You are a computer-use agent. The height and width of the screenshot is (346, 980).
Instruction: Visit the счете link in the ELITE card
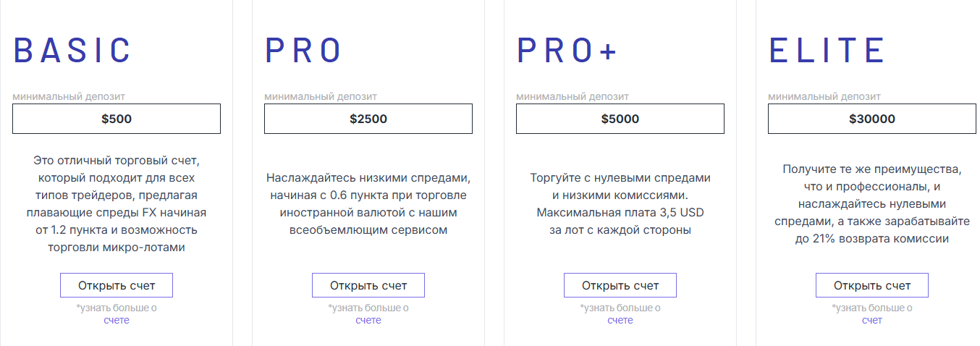(x=871, y=320)
